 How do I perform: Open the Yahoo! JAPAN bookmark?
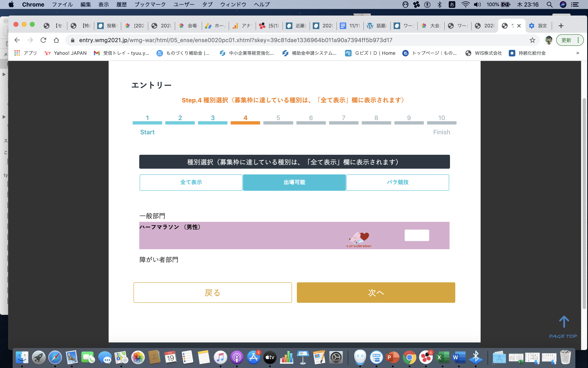(65, 53)
